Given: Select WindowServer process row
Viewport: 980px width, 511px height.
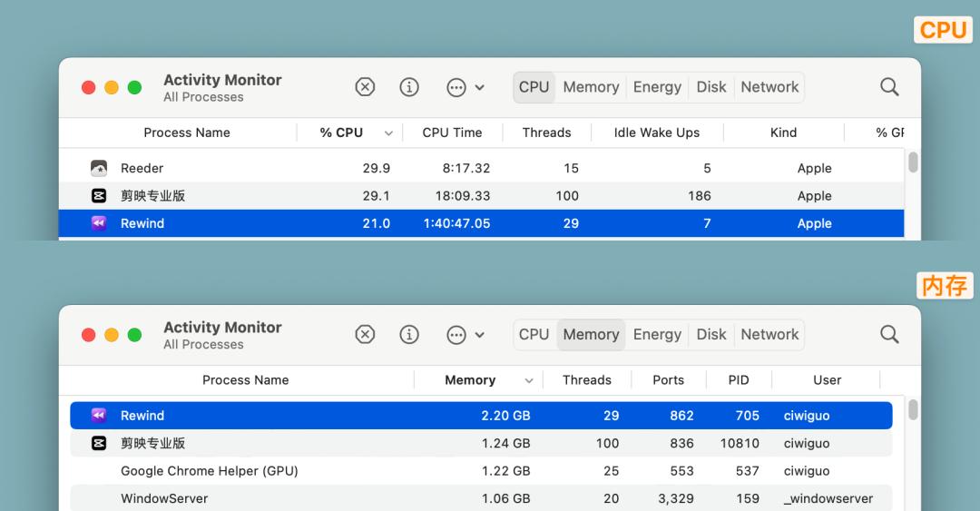Looking at the screenshot, I should coord(481,498).
